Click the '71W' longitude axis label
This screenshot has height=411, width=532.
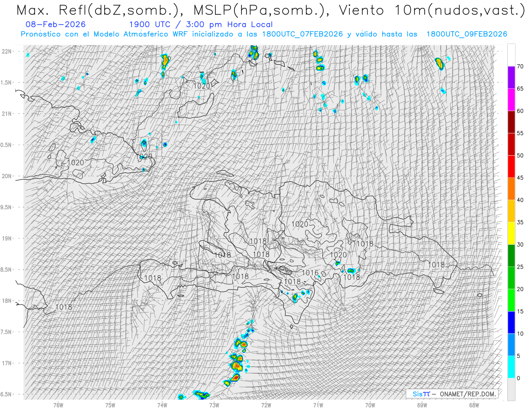click(318, 405)
